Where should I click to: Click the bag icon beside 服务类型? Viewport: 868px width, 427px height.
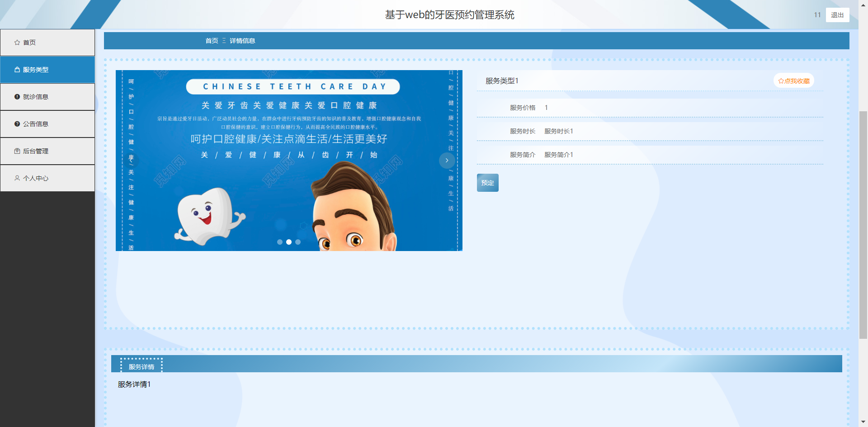(x=17, y=70)
